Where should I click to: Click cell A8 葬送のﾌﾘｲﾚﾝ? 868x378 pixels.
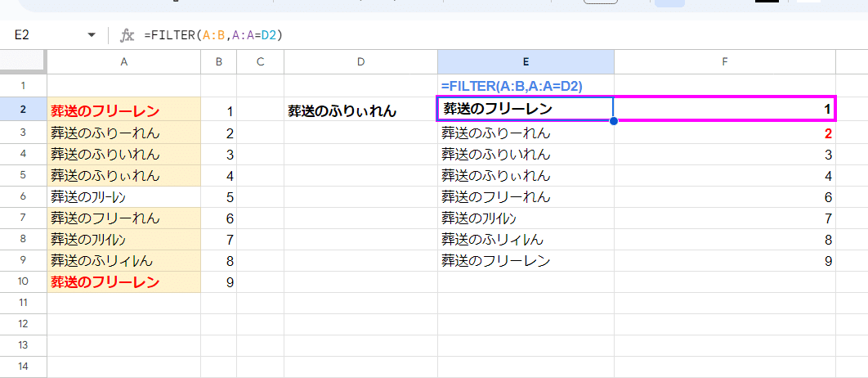124,240
